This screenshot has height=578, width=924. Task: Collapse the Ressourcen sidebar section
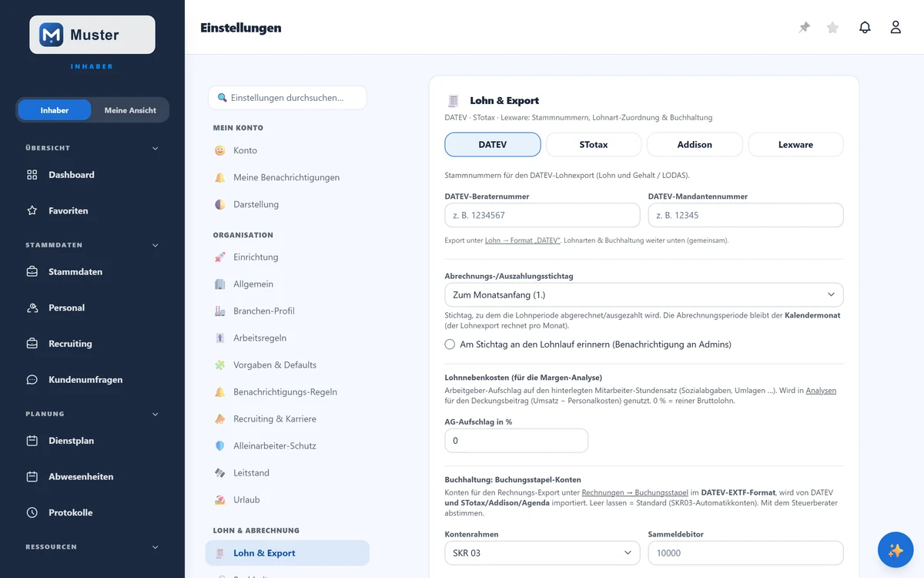pos(155,547)
